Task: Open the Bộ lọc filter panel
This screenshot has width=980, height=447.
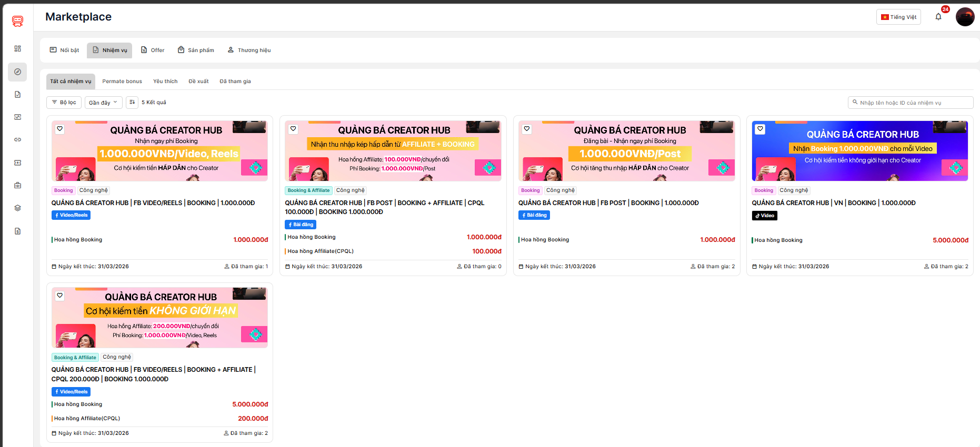Action: coord(64,103)
